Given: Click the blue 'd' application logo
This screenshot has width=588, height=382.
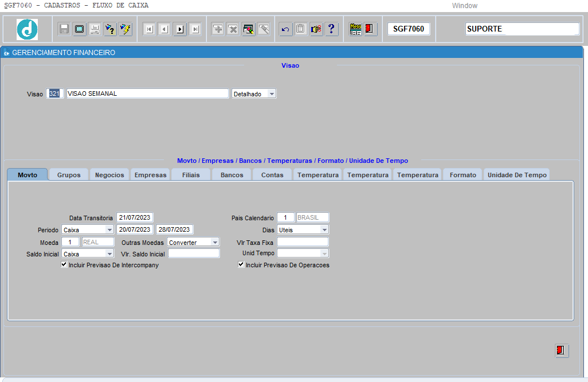Looking at the screenshot, I should click(28, 29).
